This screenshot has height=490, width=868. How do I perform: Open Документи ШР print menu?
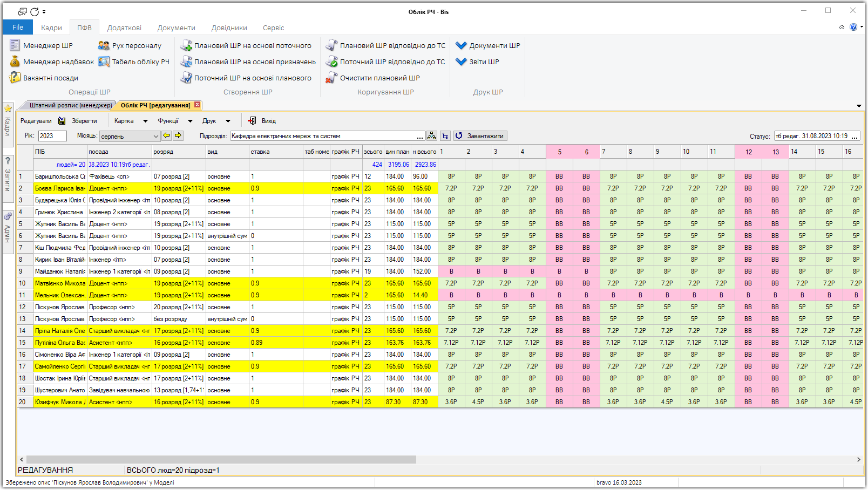(x=488, y=46)
